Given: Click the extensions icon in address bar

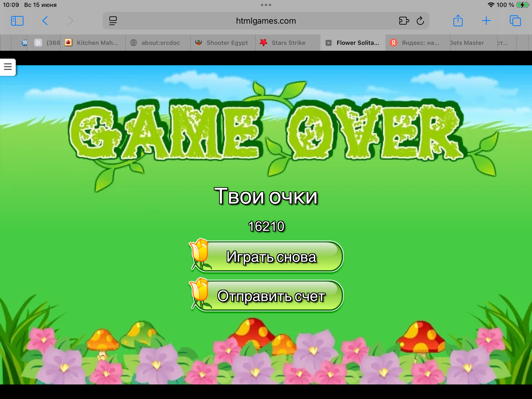Looking at the screenshot, I should click(x=404, y=21).
